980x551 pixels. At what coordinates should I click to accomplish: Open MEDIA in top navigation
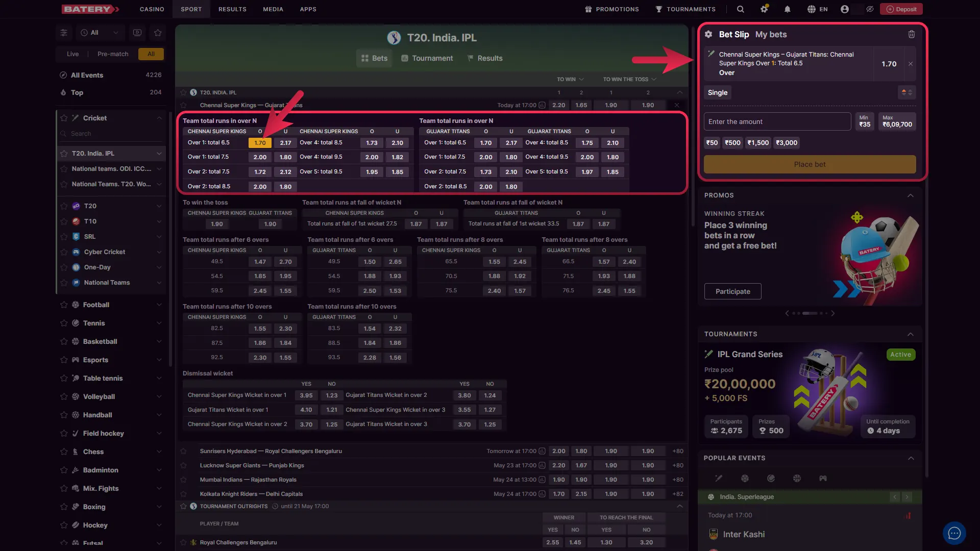click(x=273, y=9)
